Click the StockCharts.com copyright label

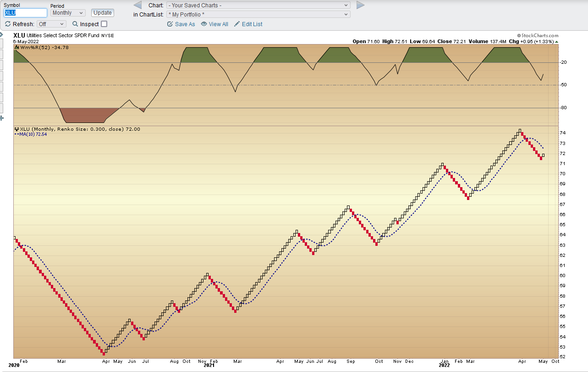coord(538,35)
